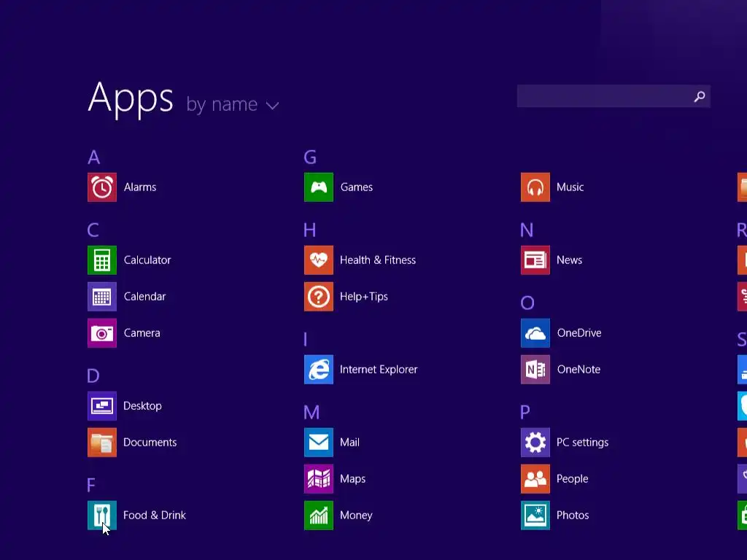Select the letter F group header
This screenshot has height=560, width=747.
coord(91,485)
